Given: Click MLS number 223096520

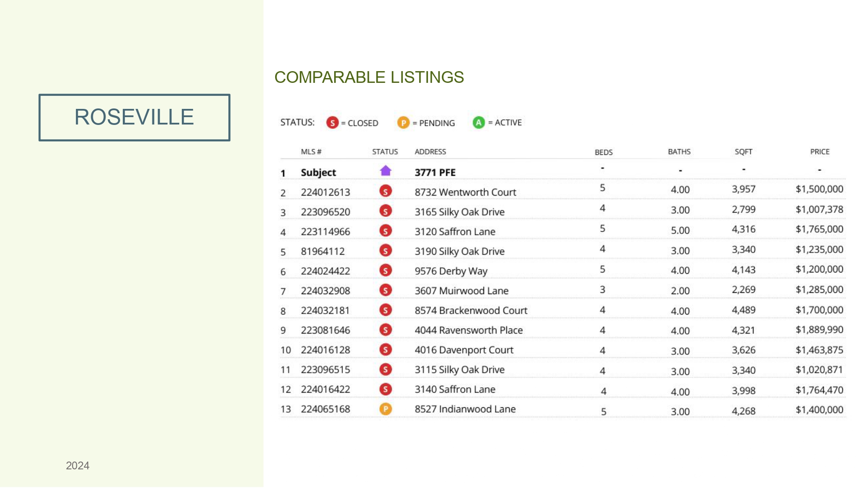Looking at the screenshot, I should pos(325,212).
